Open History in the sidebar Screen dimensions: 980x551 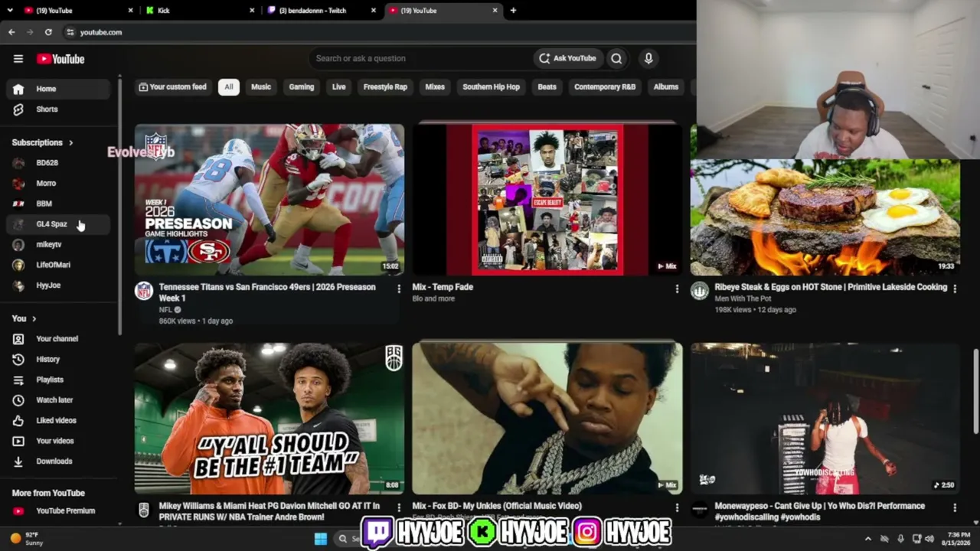point(58,359)
